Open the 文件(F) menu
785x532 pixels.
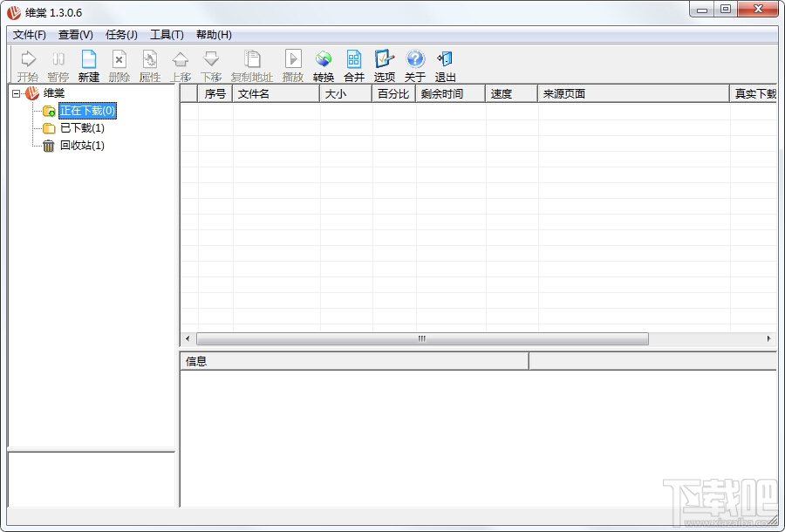pyautogui.click(x=30, y=35)
